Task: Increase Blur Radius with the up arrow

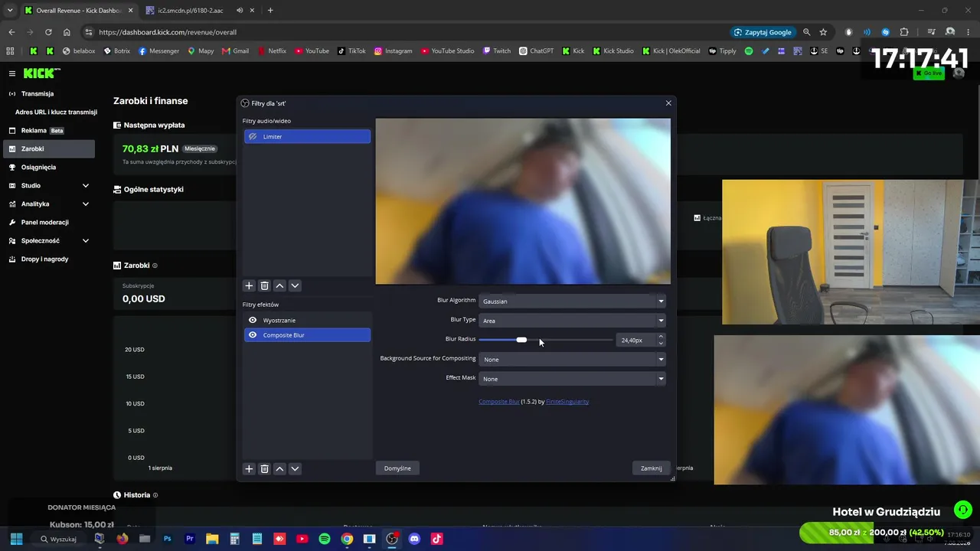Action: [x=661, y=337]
